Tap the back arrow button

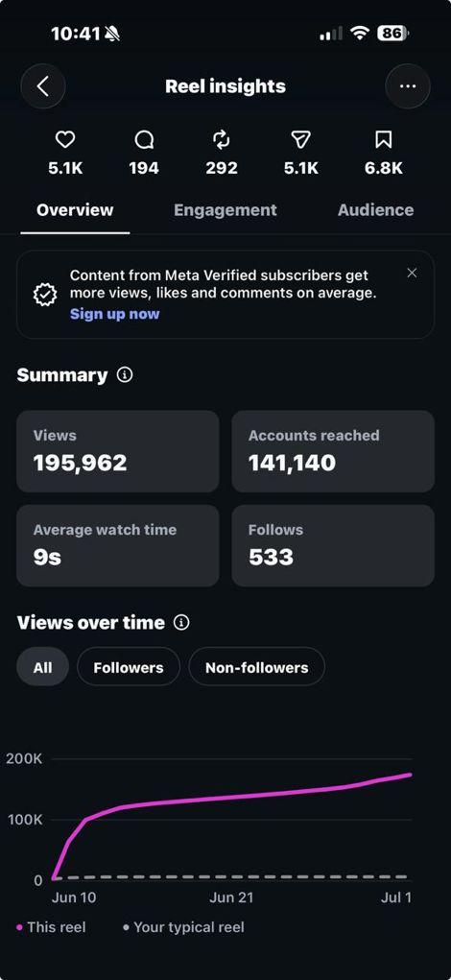pyautogui.click(x=43, y=86)
